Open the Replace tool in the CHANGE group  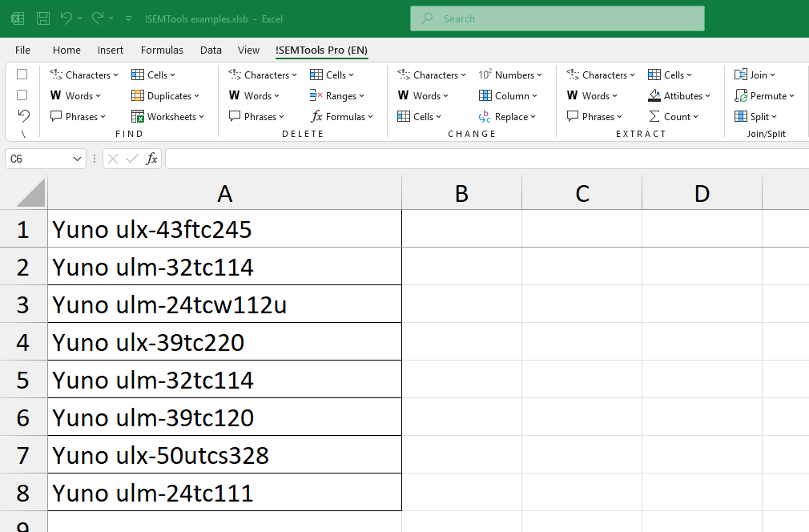(x=510, y=116)
